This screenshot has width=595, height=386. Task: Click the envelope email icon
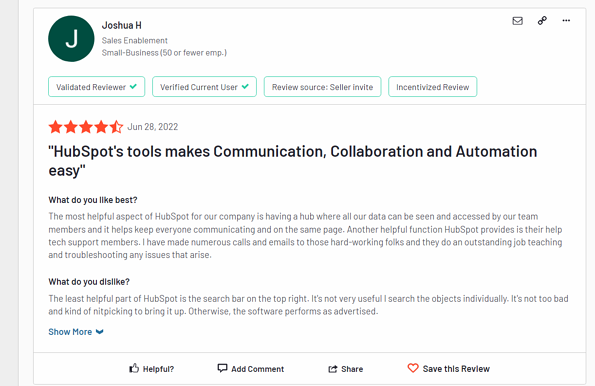click(517, 21)
